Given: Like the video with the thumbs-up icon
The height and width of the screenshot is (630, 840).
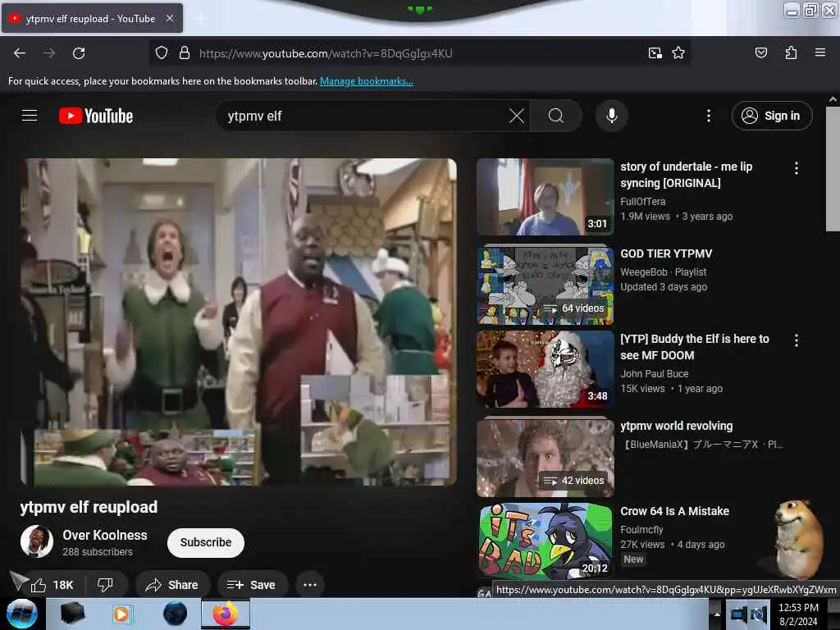Looking at the screenshot, I should [x=39, y=585].
